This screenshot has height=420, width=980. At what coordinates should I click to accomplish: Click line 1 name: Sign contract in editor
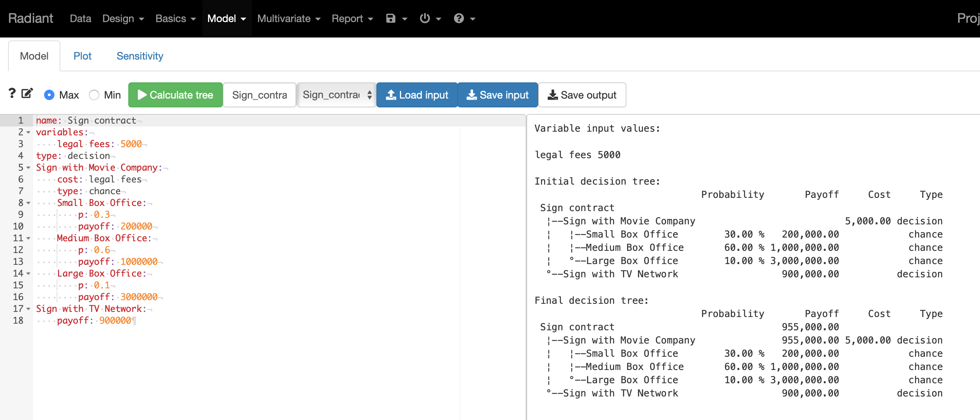tap(86, 120)
